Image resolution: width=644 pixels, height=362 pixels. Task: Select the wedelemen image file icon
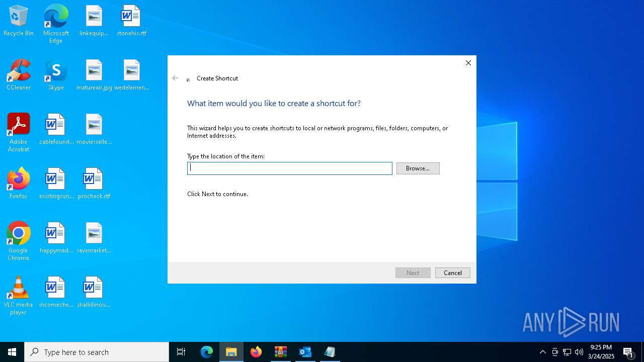131,75
